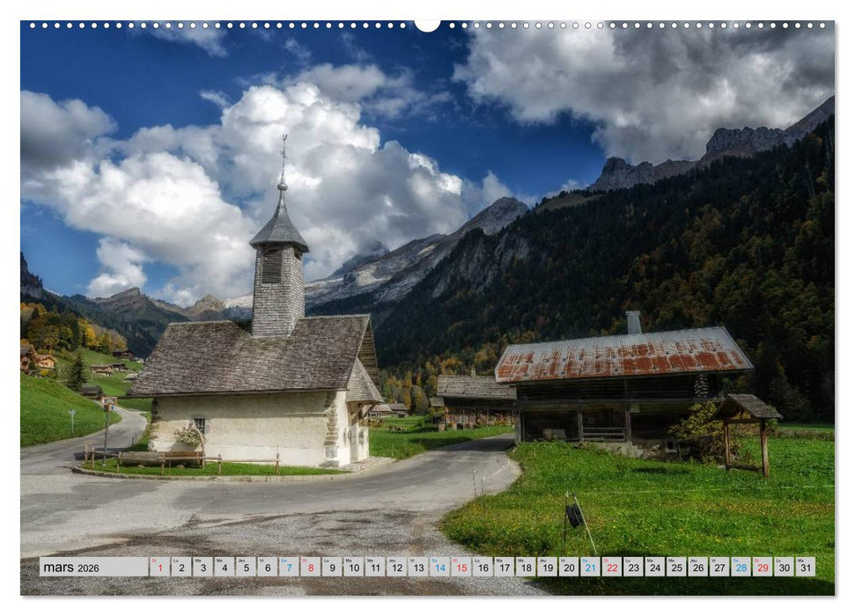855x616 pixels.
Task: Click the 2026 year label
Action: click(x=87, y=568)
